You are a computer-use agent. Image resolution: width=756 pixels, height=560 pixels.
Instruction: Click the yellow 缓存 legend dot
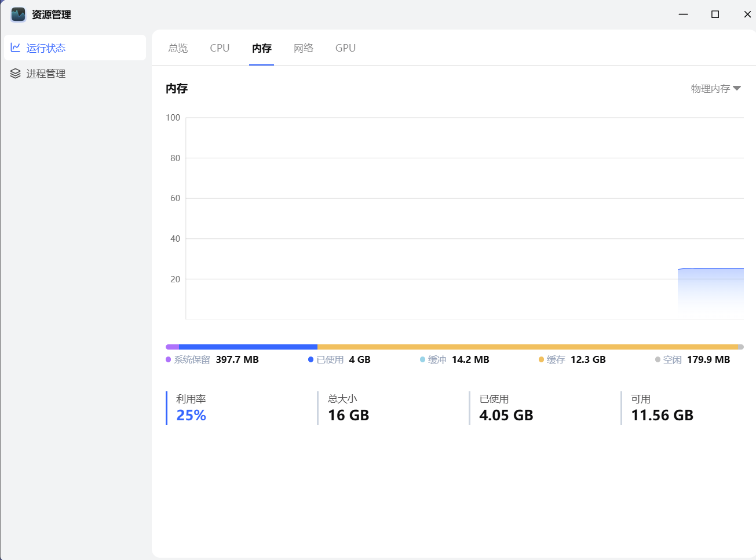coord(542,359)
